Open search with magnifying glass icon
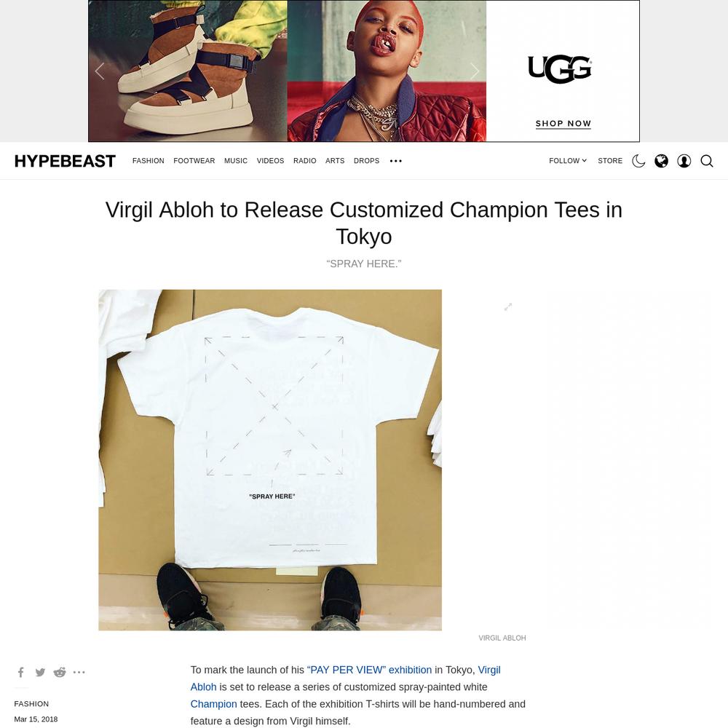Viewport: 728px width, 728px height. click(707, 161)
